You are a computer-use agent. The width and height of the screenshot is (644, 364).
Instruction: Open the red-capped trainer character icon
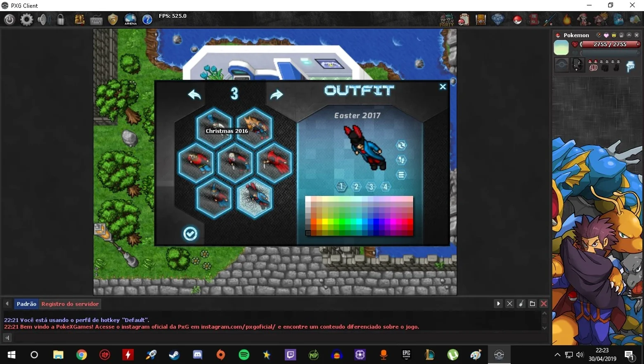click(x=583, y=19)
